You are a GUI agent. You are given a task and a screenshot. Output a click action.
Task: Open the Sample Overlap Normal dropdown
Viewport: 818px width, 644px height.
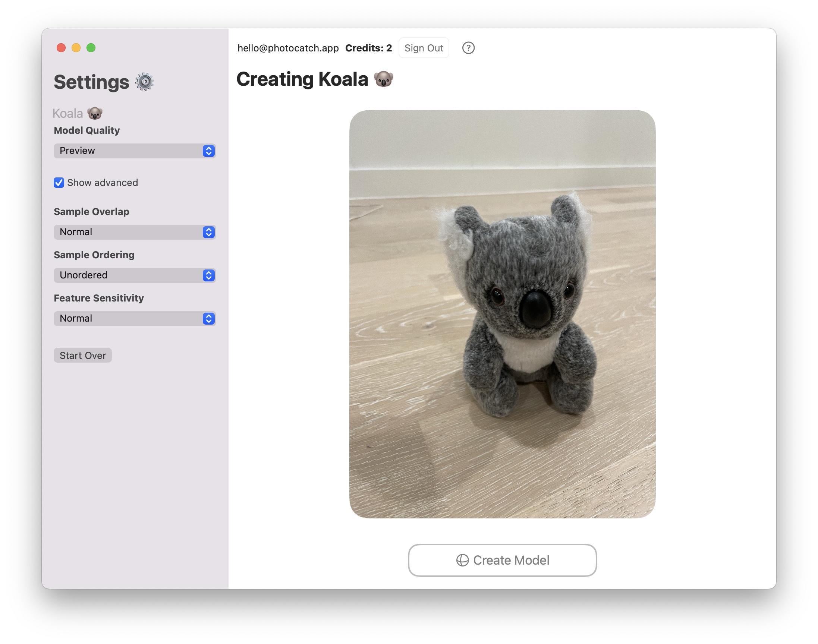coord(128,232)
